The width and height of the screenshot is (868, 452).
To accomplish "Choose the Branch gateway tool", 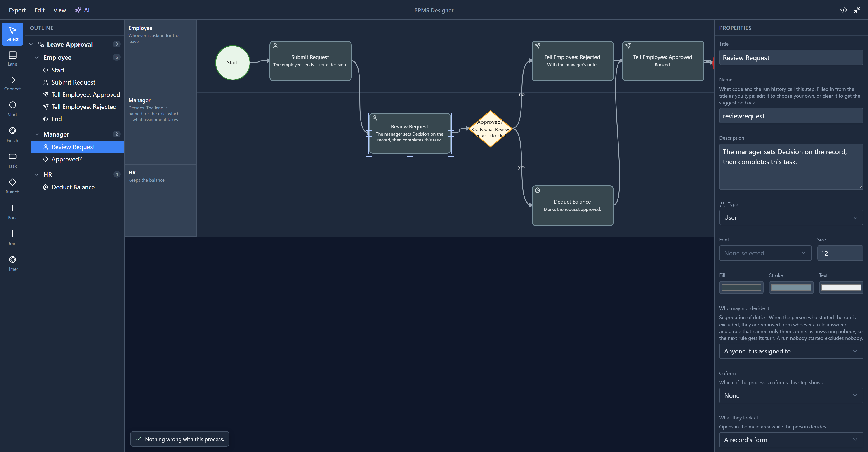I will coord(12,186).
